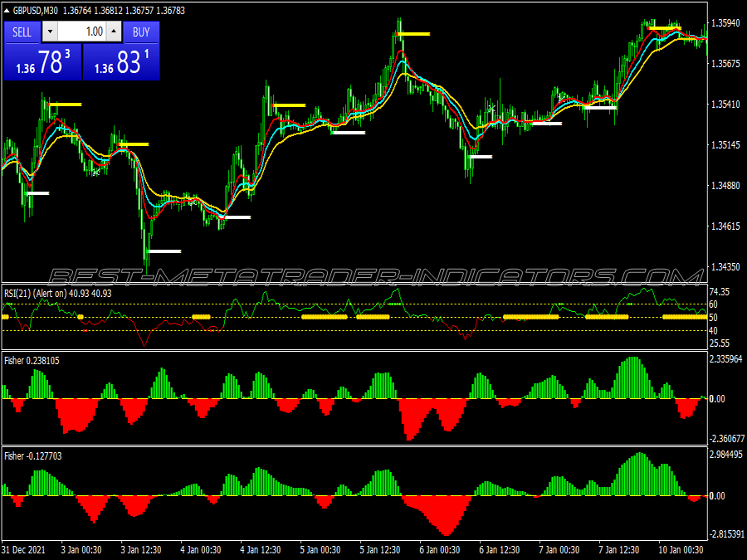
Task: Click the 2.984495 Fisher scale value
Action: 726,455
